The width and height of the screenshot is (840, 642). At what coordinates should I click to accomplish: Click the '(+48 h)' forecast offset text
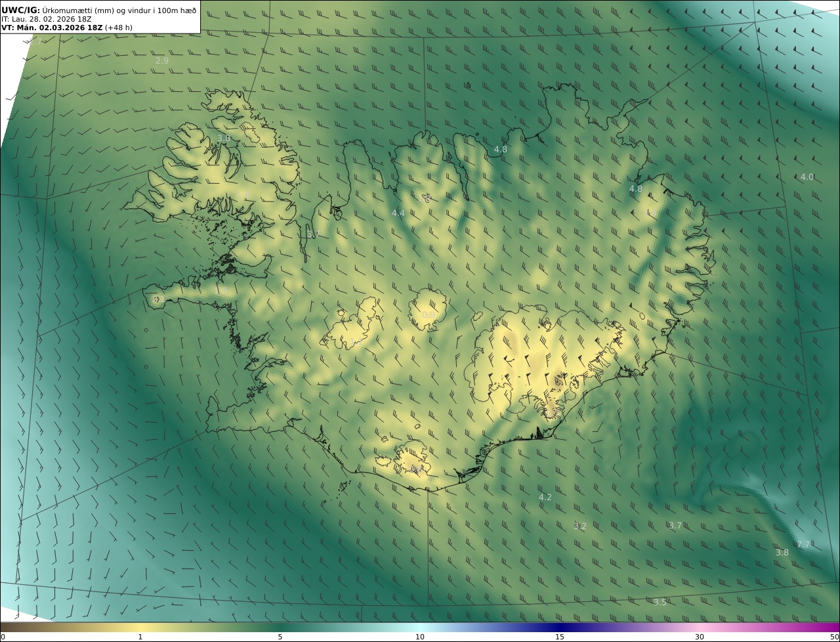click(119, 28)
